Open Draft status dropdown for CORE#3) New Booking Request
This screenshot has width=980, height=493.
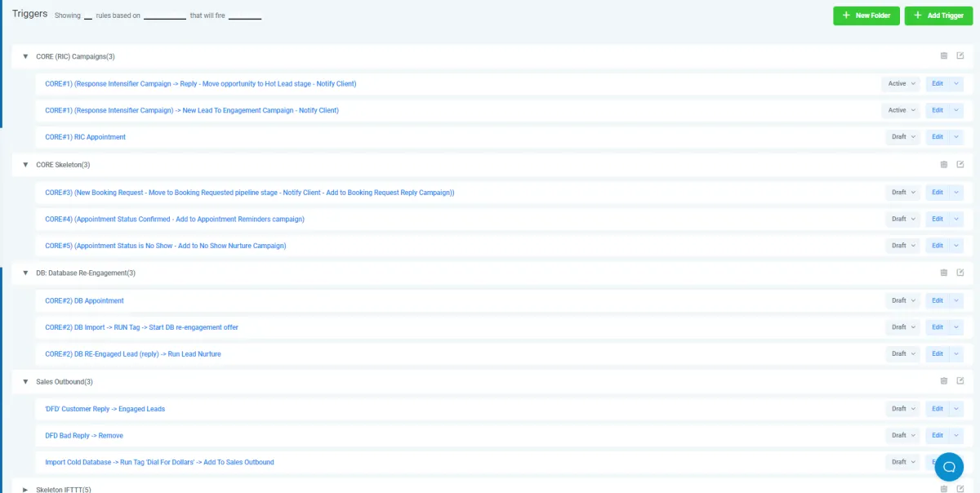tap(903, 193)
